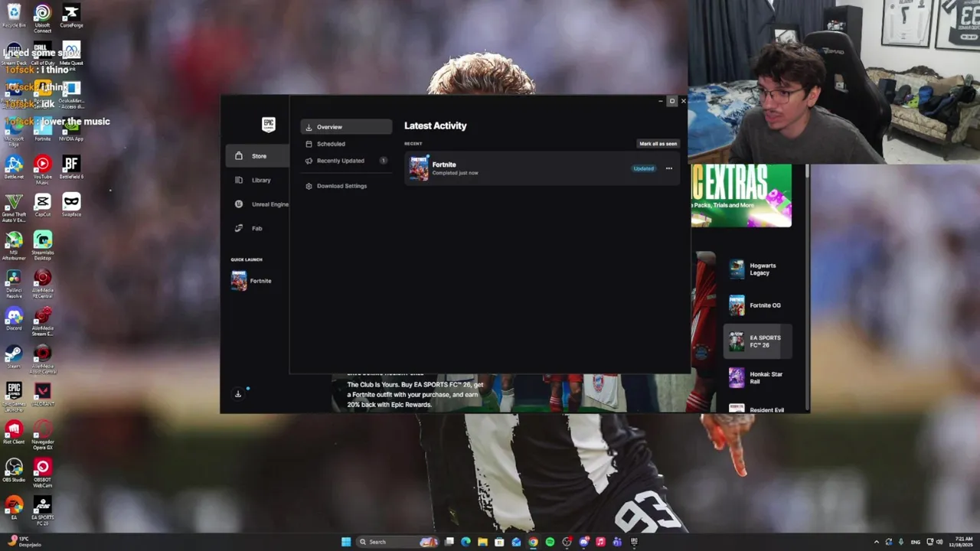Click Mark all as seen button
This screenshot has width=980, height=551.
(658, 144)
